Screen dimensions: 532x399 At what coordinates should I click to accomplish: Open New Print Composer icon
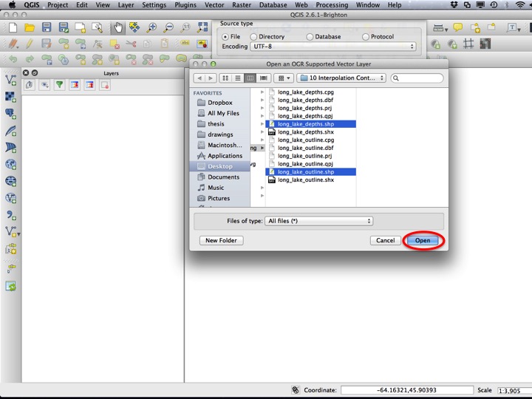(81, 27)
